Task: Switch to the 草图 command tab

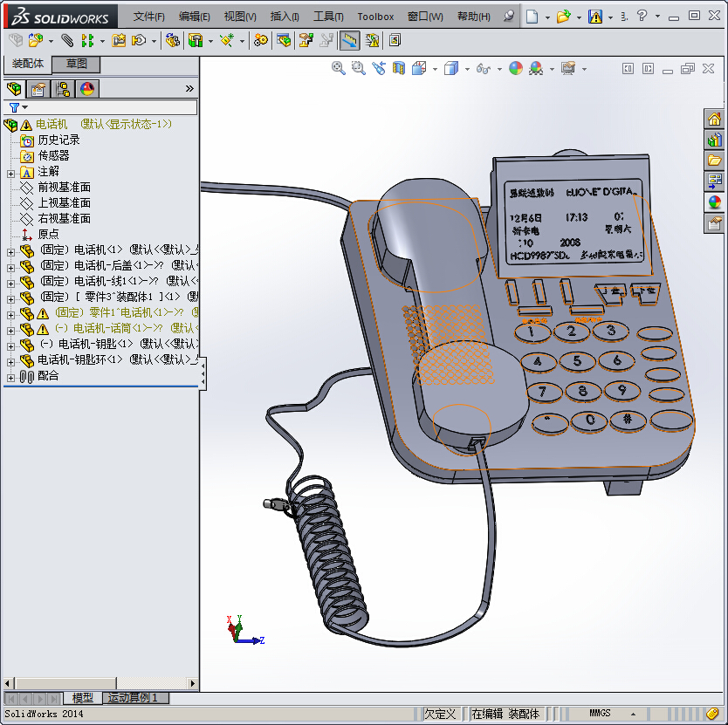Action: (76, 64)
